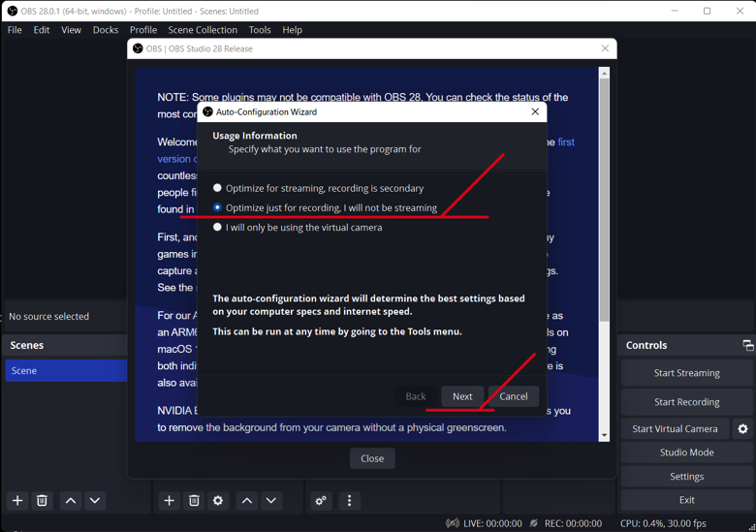Add a new source with plus icon

pos(169,501)
